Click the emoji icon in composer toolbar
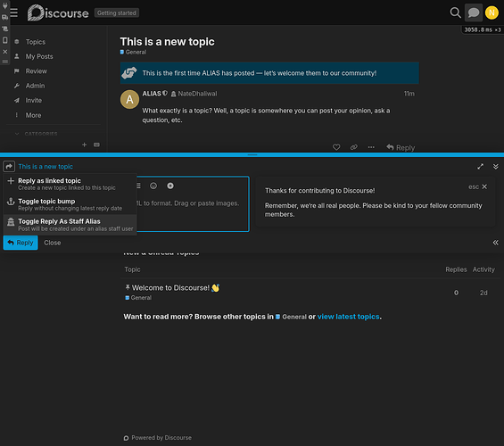 [x=153, y=186]
